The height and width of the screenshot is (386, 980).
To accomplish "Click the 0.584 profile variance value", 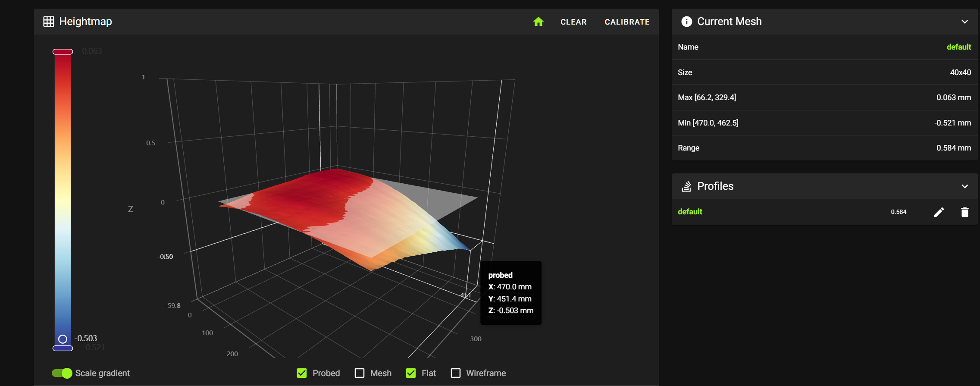I will 899,212.
